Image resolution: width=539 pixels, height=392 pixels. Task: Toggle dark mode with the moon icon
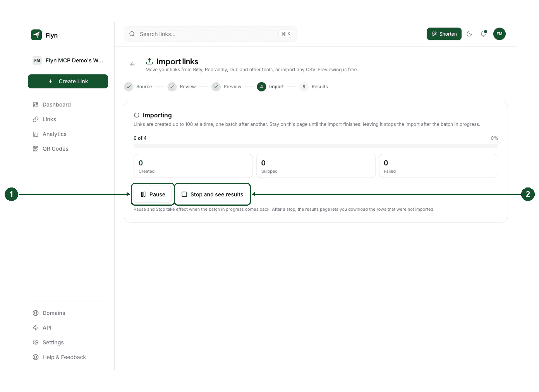[469, 34]
